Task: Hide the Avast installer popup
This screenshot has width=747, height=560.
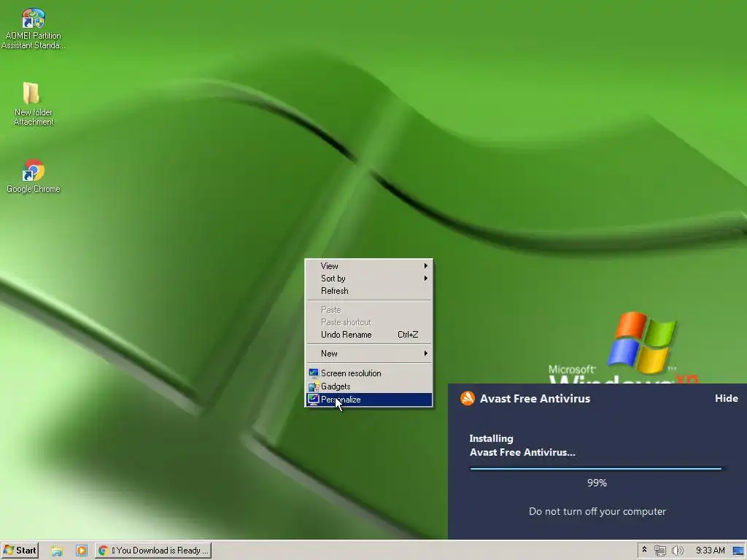Action: pos(726,399)
